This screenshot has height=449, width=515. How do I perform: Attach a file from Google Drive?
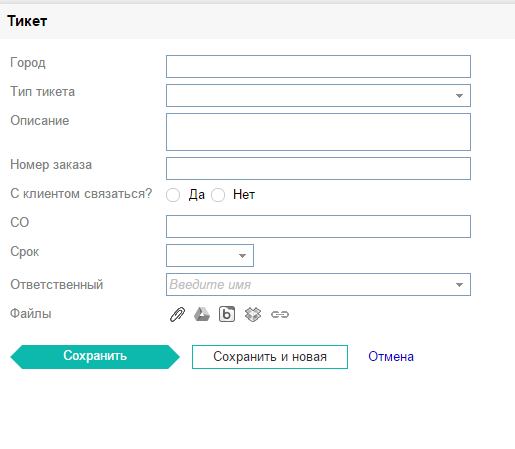[202, 314]
